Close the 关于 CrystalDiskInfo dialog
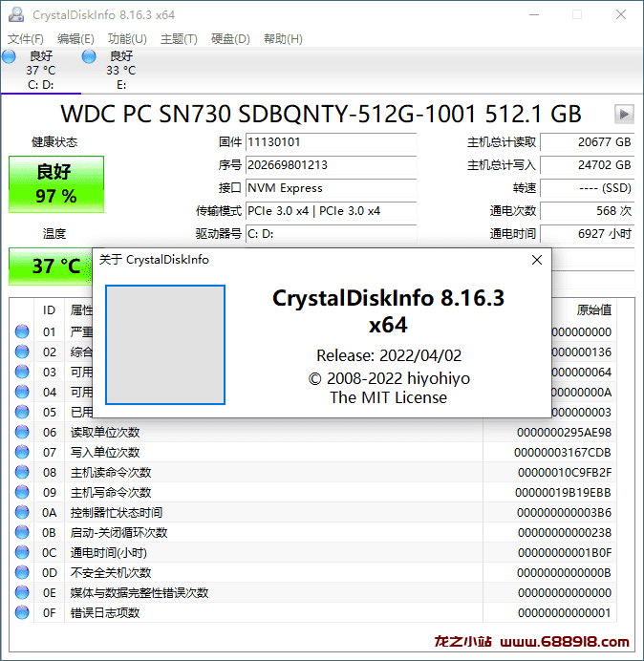The image size is (644, 661). coord(537,260)
